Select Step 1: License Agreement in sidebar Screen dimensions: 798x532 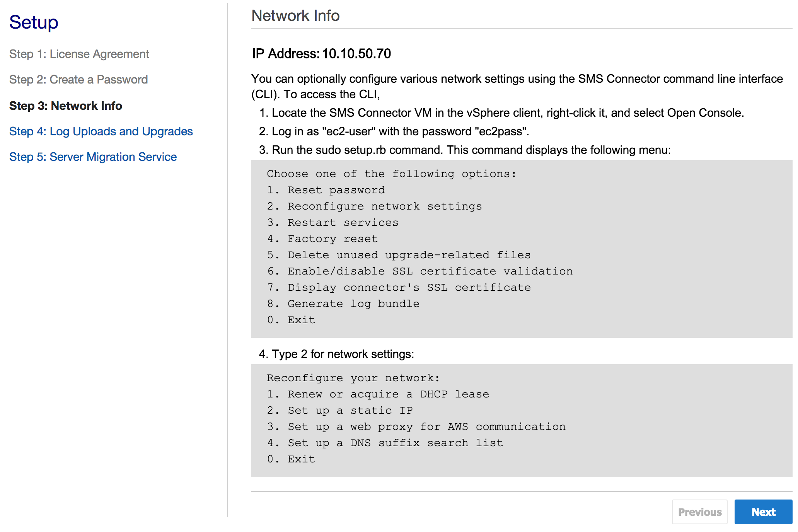79,54
